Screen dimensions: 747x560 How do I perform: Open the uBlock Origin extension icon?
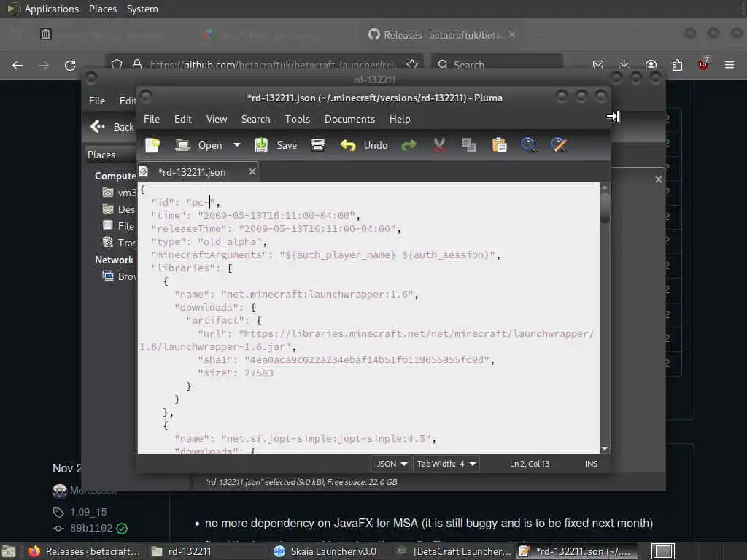tap(703, 64)
